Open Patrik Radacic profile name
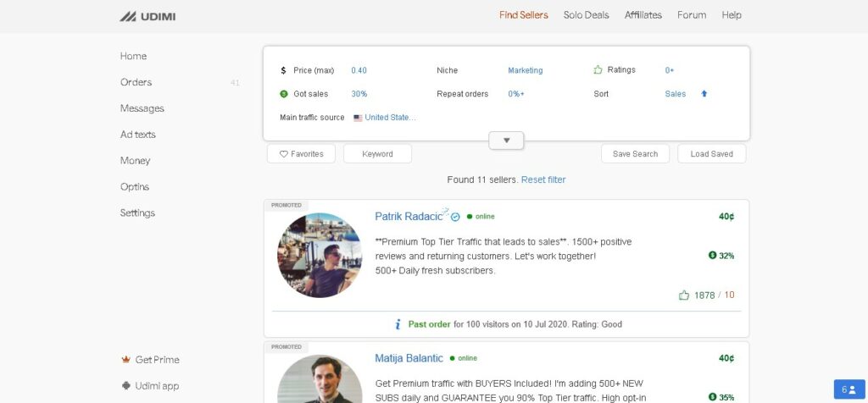The width and height of the screenshot is (868, 403). click(x=409, y=216)
